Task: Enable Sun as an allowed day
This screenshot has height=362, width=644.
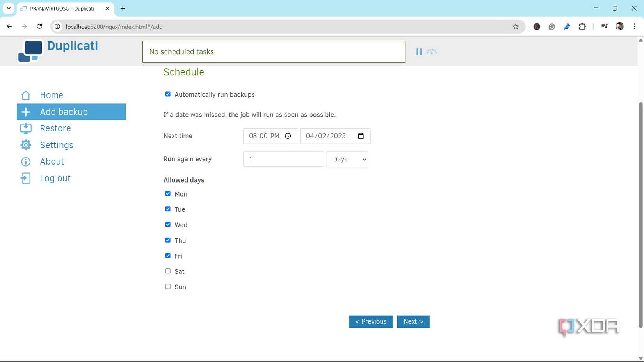Action: pos(168,286)
